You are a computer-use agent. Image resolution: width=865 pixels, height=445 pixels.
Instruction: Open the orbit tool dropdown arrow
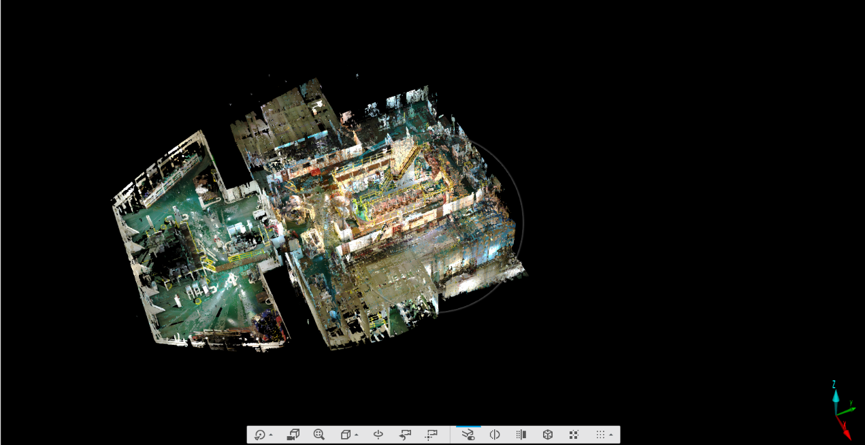coord(271,436)
